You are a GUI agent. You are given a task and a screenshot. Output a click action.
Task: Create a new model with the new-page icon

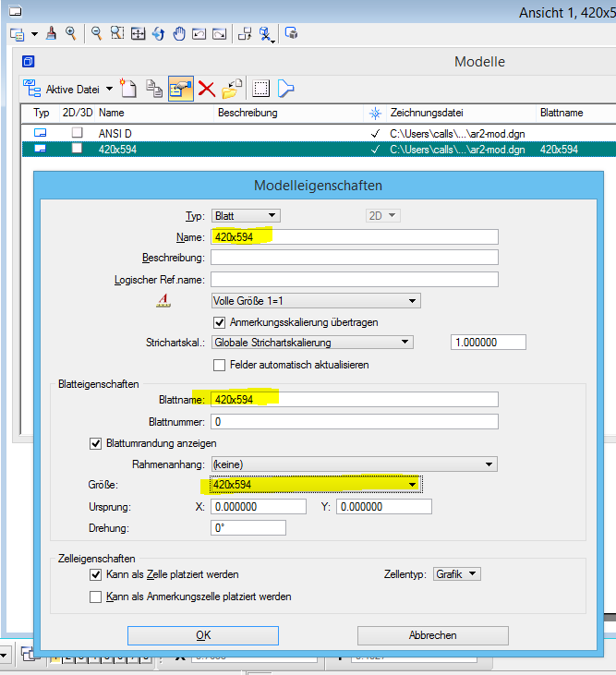tap(129, 90)
